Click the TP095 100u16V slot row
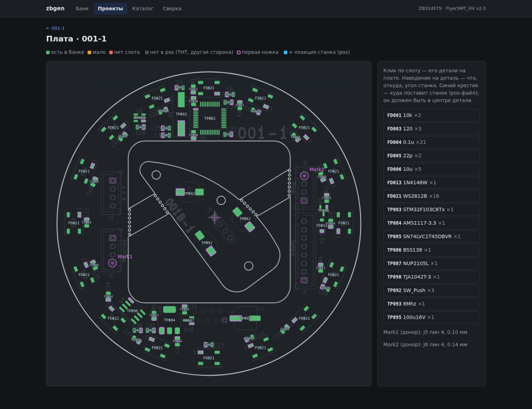 click(432, 317)
